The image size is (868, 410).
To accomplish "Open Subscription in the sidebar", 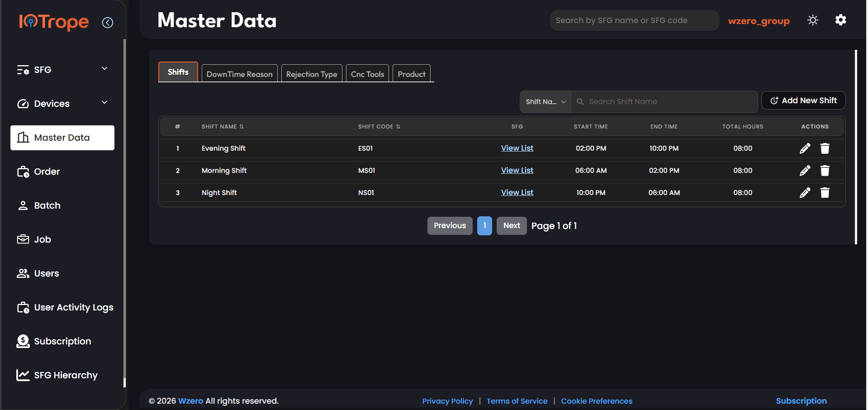I will click(x=62, y=341).
